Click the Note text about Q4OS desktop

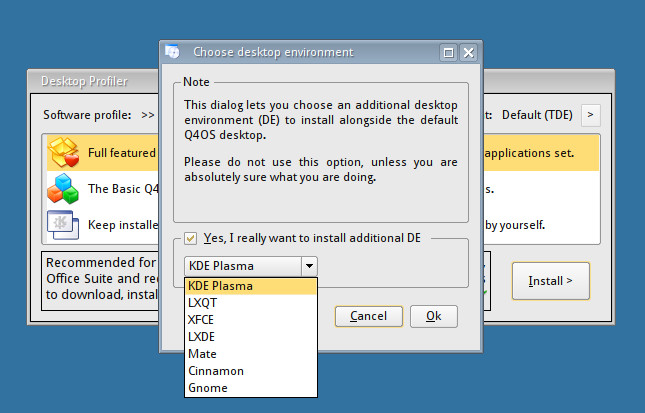(321, 120)
